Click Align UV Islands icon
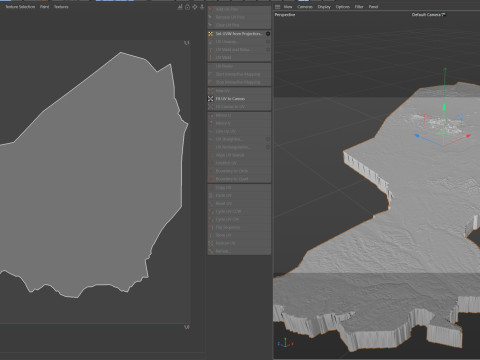 tap(210, 155)
